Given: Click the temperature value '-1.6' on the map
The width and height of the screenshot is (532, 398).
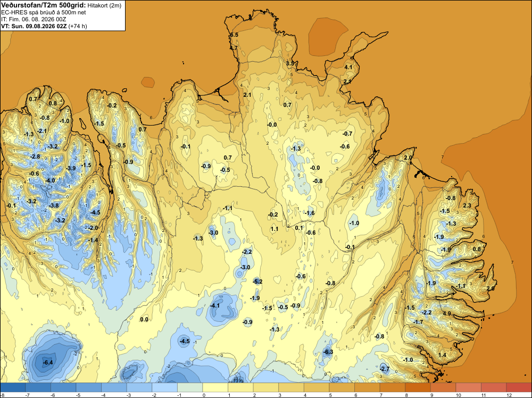Looking at the screenshot, I should tap(310, 213).
